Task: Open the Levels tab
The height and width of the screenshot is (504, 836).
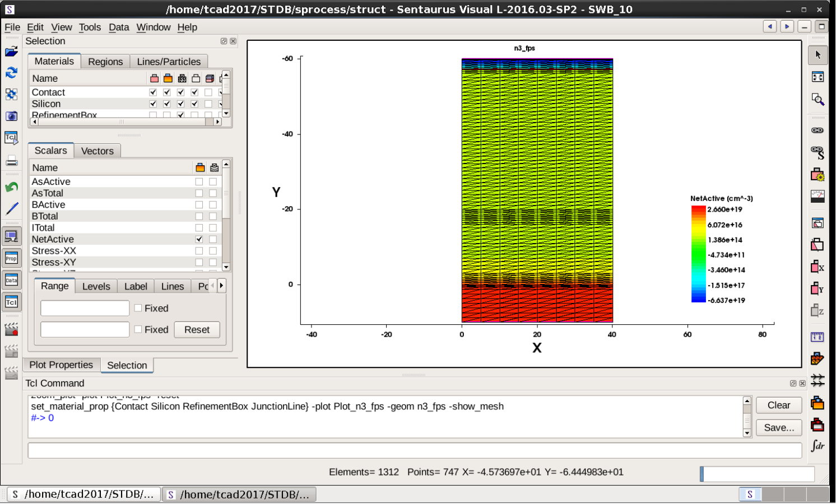Action: 96,286
